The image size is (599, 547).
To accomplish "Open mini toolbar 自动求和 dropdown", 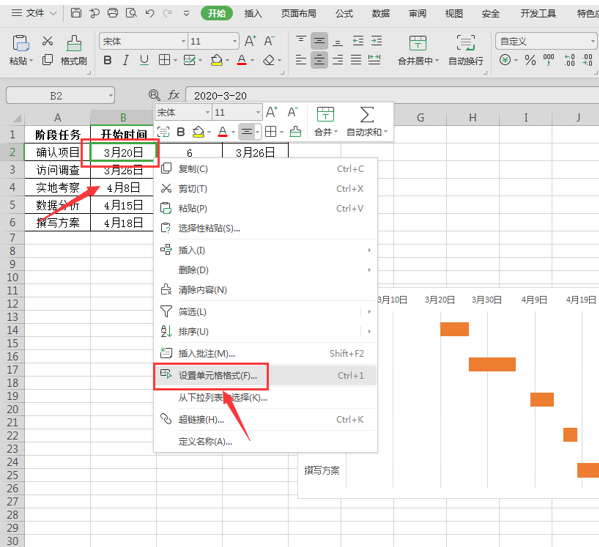I will (386, 132).
